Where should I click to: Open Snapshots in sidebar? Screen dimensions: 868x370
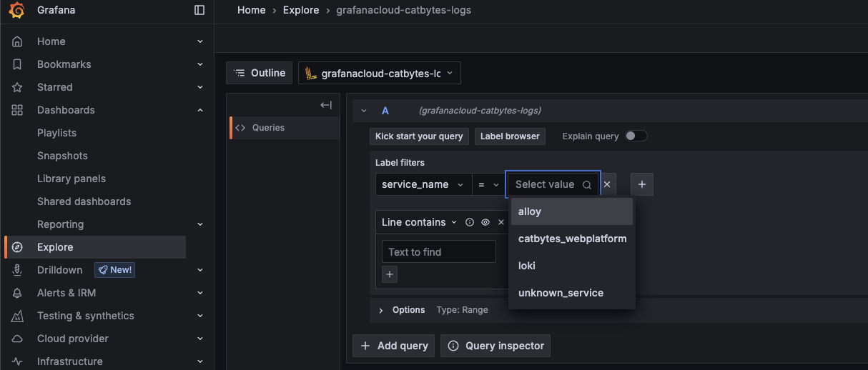tap(62, 156)
